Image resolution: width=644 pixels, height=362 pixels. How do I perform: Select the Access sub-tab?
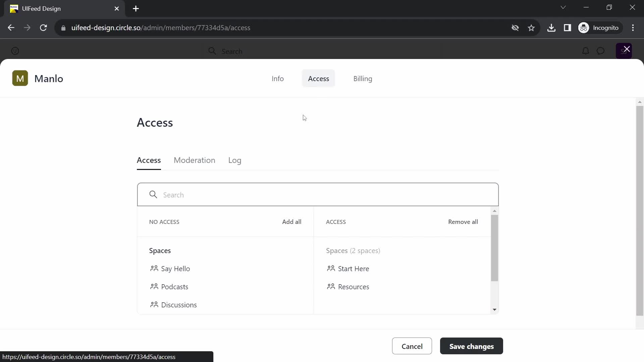click(149, 160)
